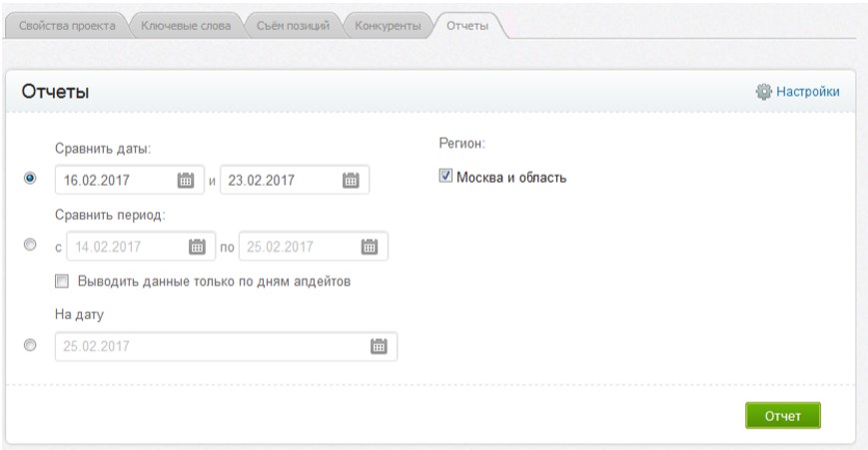Image resolution: width=868 pixels, height=450 pixels.
Task: Click the На дату date input field
Action: (226, 346)
